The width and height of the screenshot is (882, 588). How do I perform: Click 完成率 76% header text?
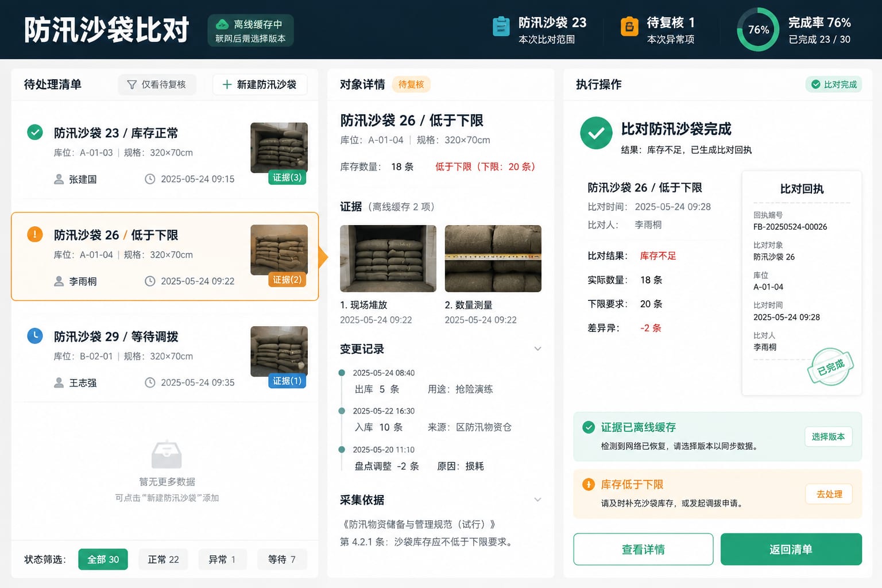pos(819,22)
